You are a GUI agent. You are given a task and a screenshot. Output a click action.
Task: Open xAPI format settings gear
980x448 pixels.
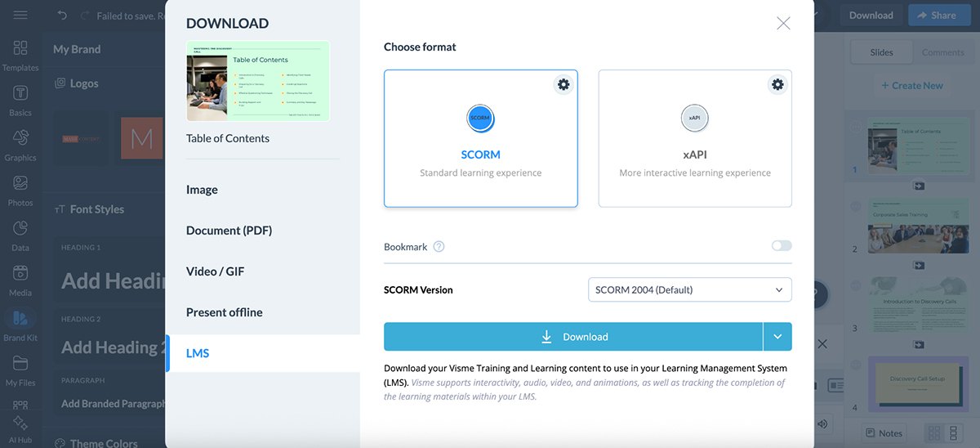click(777, 84)
